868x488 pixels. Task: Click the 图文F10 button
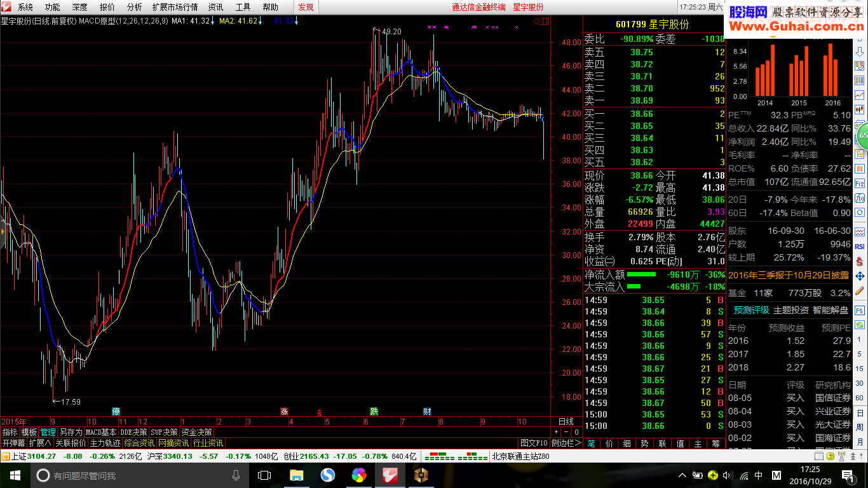pos(534,443)
